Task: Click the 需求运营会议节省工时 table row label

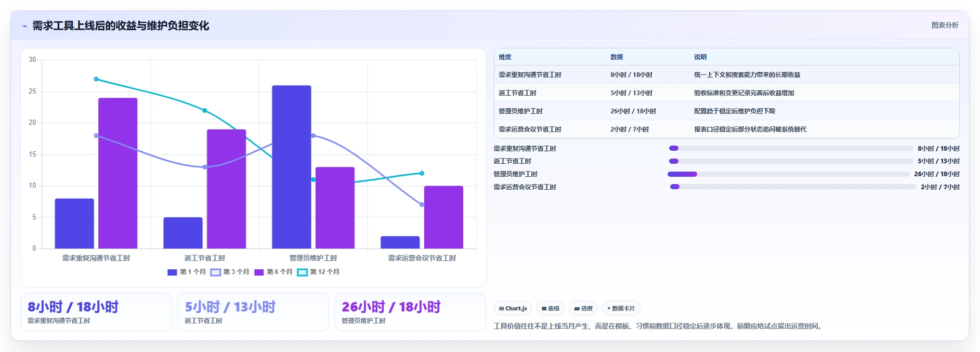Action: point(530,129)
